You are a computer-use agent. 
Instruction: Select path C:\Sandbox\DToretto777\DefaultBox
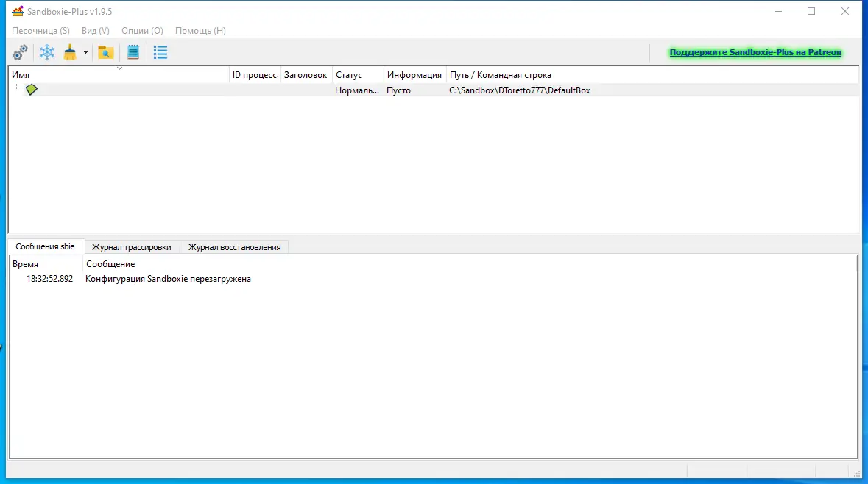(x=520, y=90)
